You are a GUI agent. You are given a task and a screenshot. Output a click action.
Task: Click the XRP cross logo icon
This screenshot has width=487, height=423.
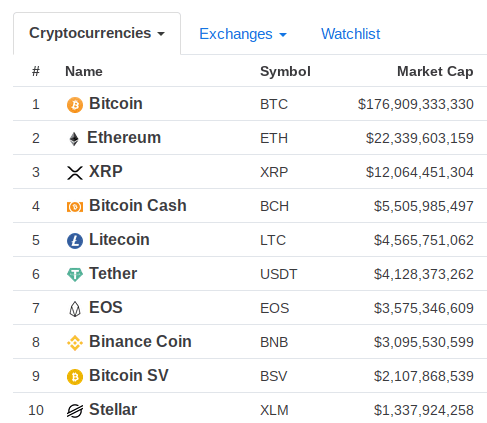[x=75, y=173]
